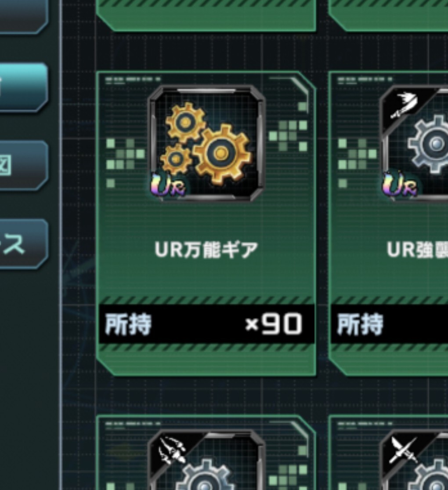Click the ×90 quantity count
The height and width of the screenshot is (490, 448).
tap(274, 324)
